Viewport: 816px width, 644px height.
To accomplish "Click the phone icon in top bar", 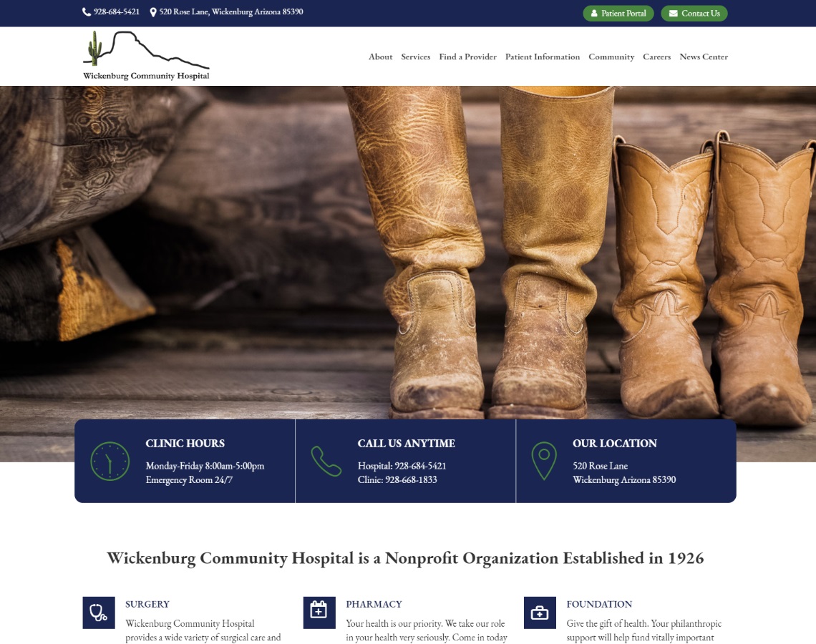I will tap(87, 12).
